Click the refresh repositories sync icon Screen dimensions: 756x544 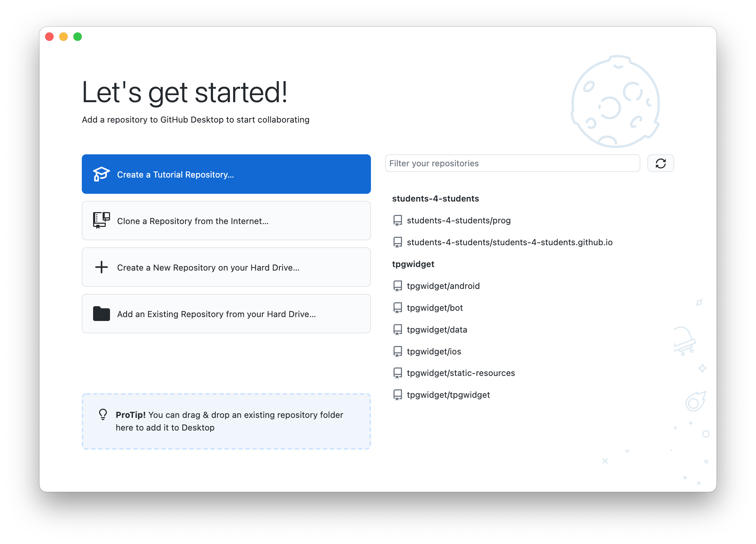(661, 163)
